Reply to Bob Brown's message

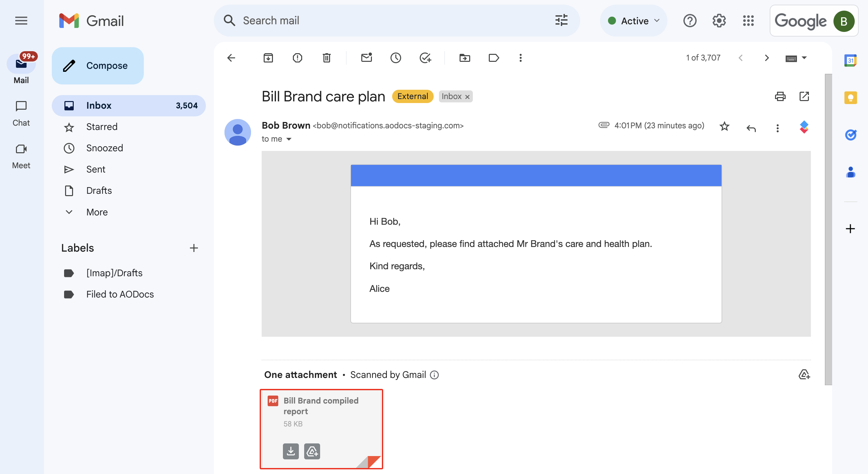[x=751, y=128]
